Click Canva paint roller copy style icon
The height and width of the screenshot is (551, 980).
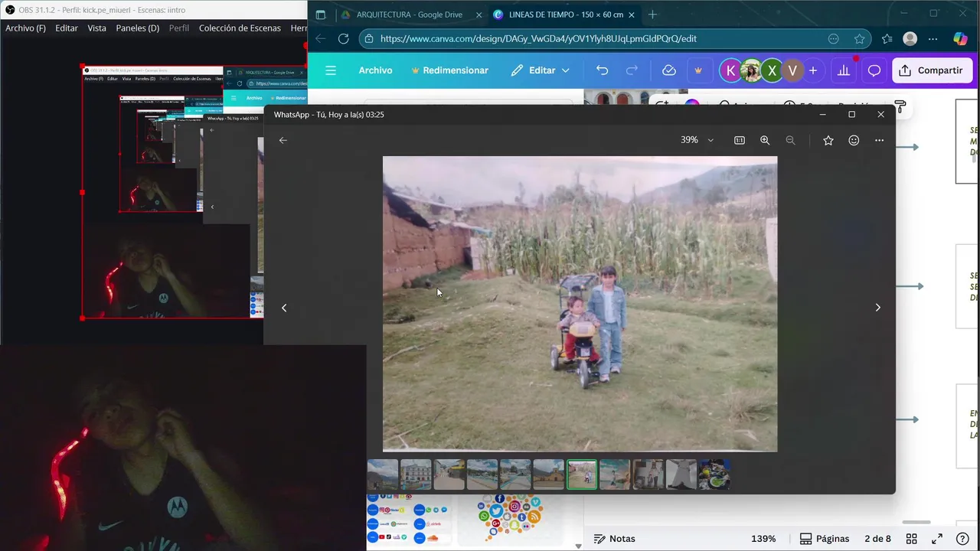900,106
